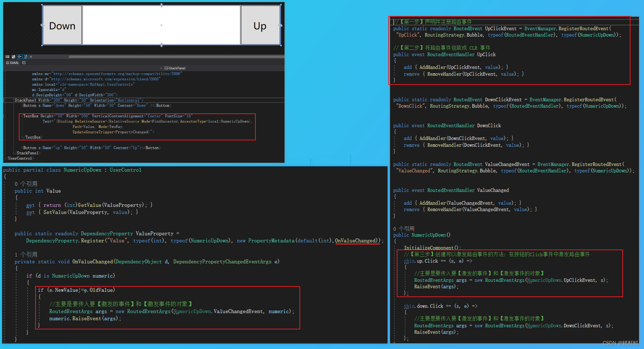Click the '0 个引用' CodeLens above the NumericUpDown constructor
The image size is (644, 349).
[404, 229]
